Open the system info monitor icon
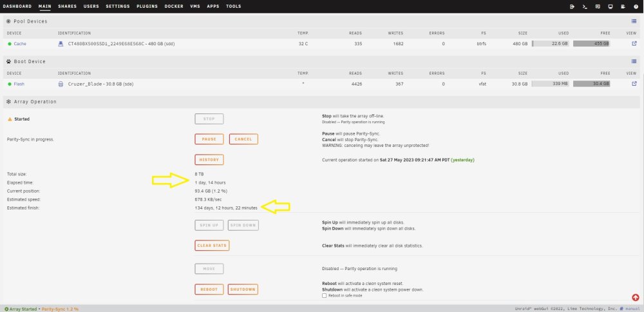The width and height of the screenshot is (644, 312). [x=611, y=6]
